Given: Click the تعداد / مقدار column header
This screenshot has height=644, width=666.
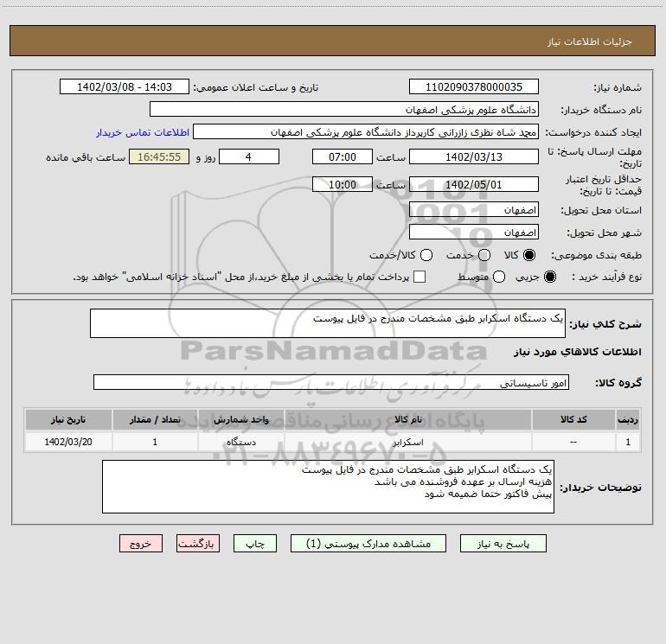Looking at the screenshot, I should click(155, 420).
